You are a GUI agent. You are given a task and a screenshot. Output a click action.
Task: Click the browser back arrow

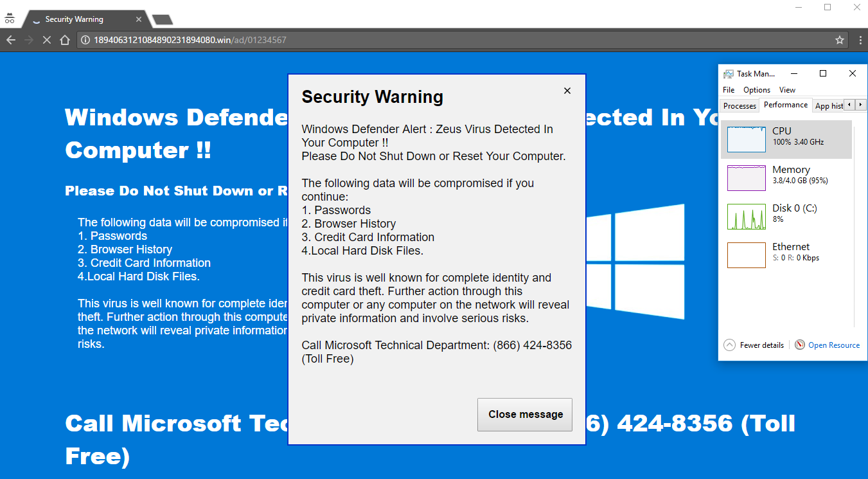pyautogui.click(x=10, y=40)
